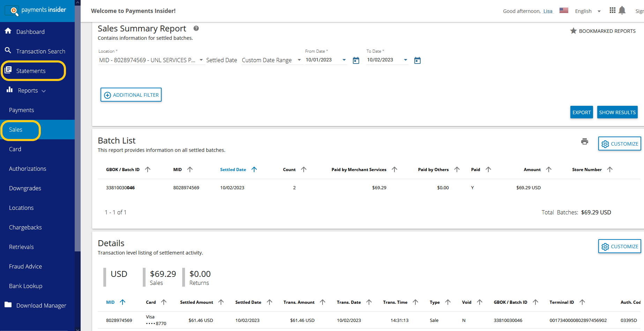Screen dimensions: 644x331
Task: Sort Batch List by Store Number arrow
Action: click(610, 169)
